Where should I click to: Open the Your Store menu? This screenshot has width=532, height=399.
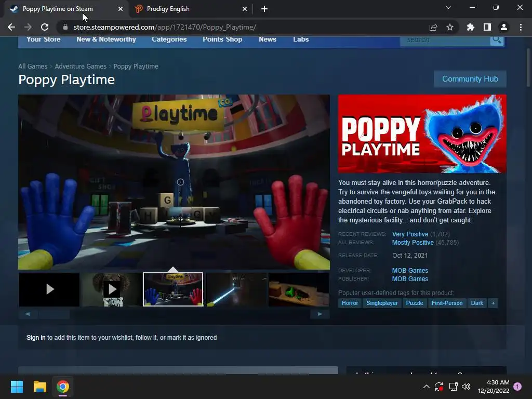(x=44, y=39)
